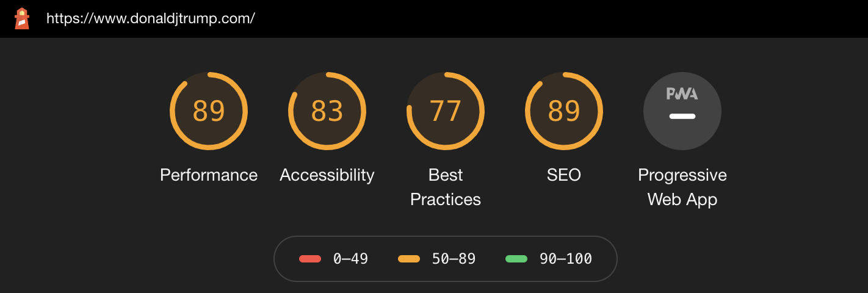Viewport: 868px width, 293px height.
Task: Jump to the Accessibility label
Action: (327, 175)
